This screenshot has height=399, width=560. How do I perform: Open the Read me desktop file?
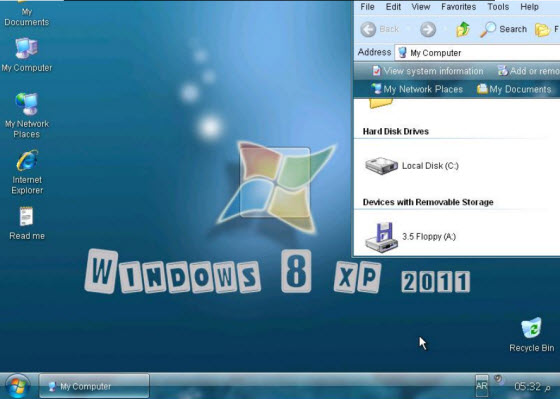point(27,223)
